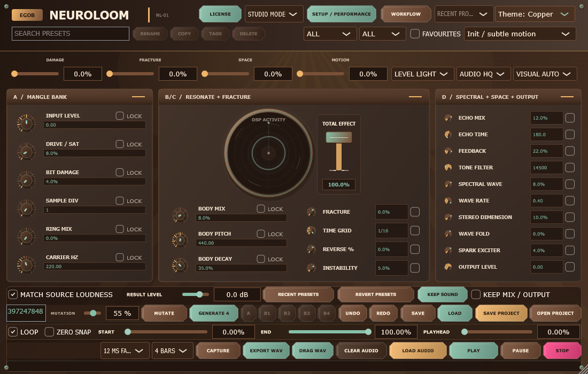Click the Body Mix knob
This screenshot has height=374, width=588.
click(180, 215)
